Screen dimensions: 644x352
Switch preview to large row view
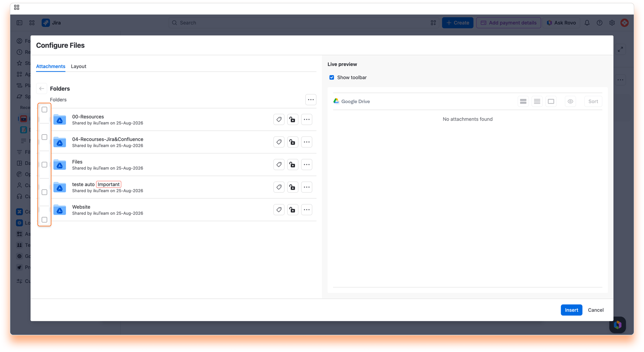tap(523, 101)
